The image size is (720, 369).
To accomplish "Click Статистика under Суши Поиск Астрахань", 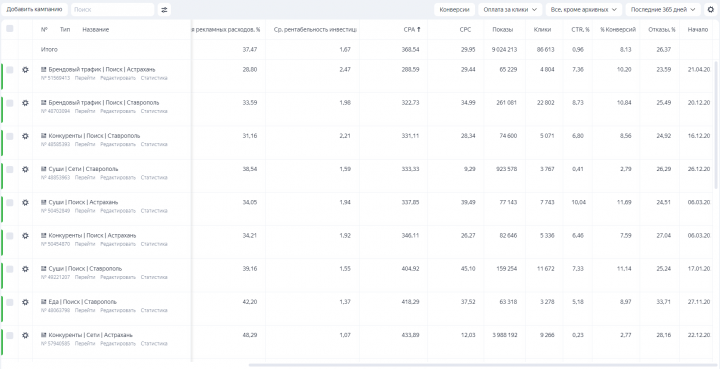I will point(154,211).
